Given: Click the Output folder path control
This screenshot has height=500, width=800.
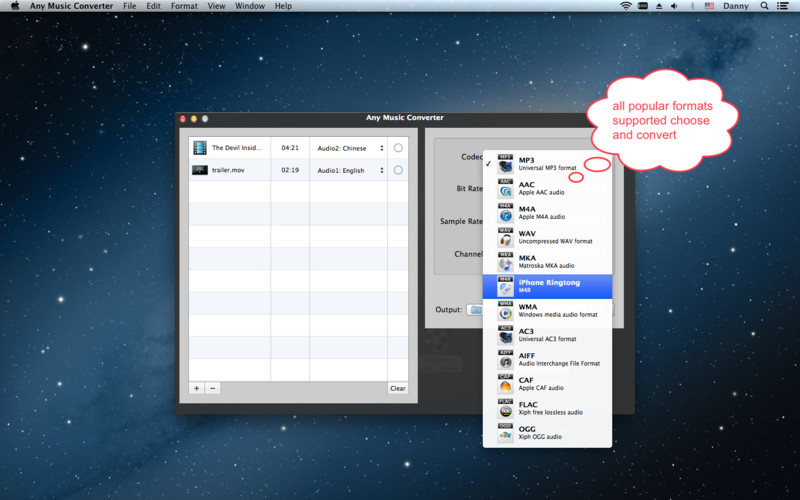Looking at the screenshot, I should coord(474,310).
